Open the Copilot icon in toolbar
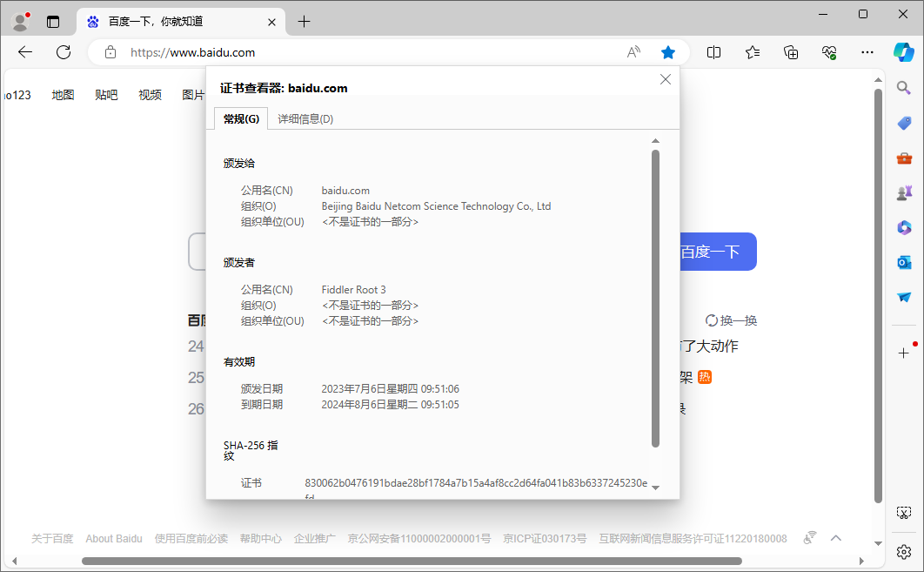Screen dimensions: 924x572 [x=904, y=52]
